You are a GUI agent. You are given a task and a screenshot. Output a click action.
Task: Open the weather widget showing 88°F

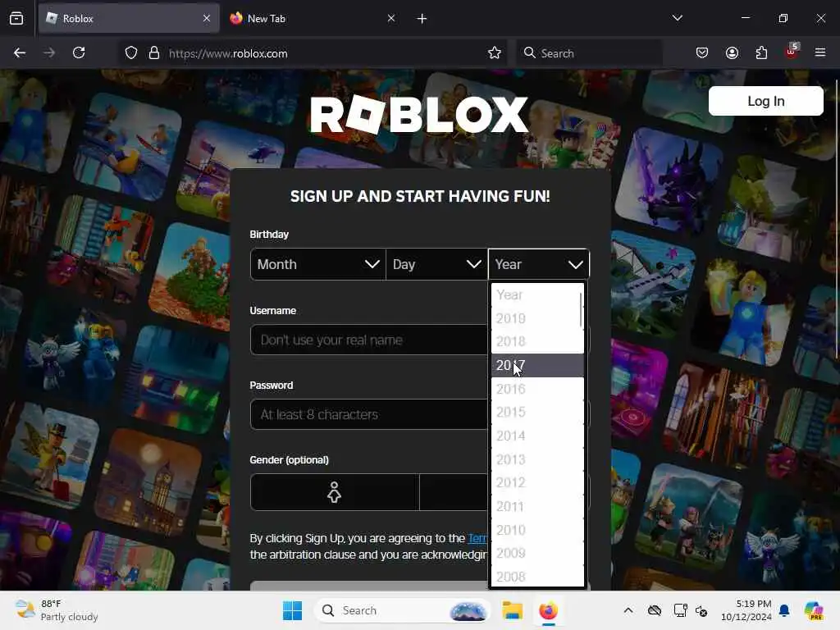[57, 610]
